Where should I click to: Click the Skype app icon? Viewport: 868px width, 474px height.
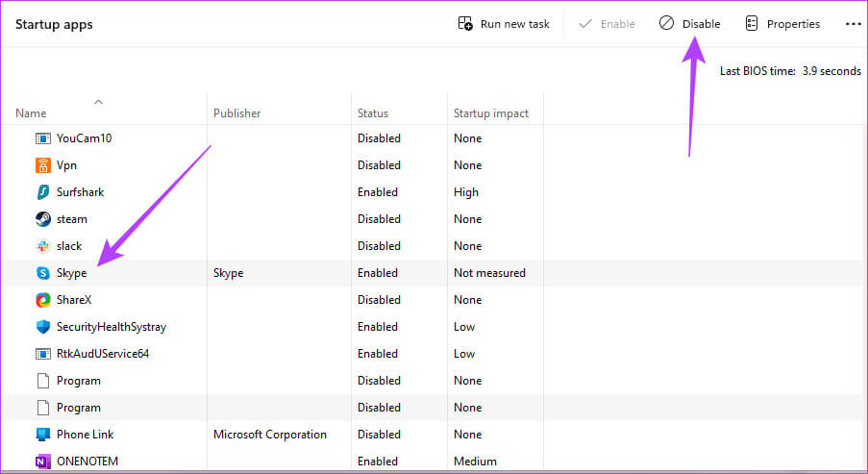pos(42,273)
